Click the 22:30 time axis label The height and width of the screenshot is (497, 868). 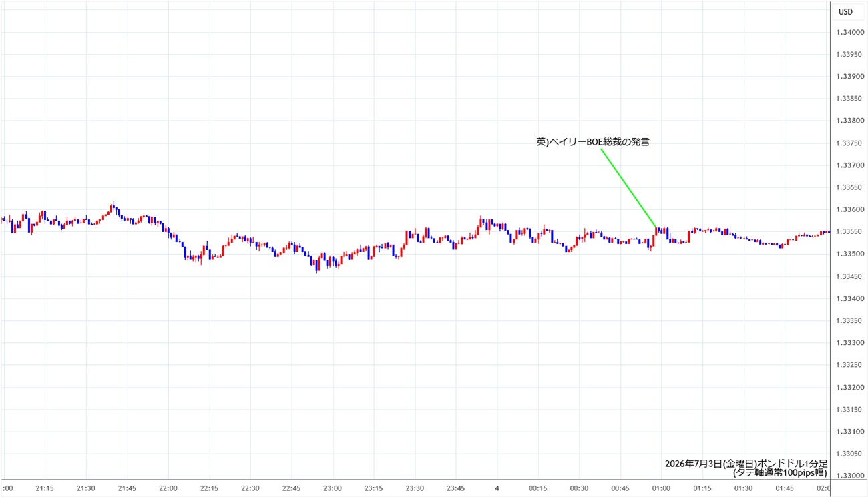coord(250,488)
